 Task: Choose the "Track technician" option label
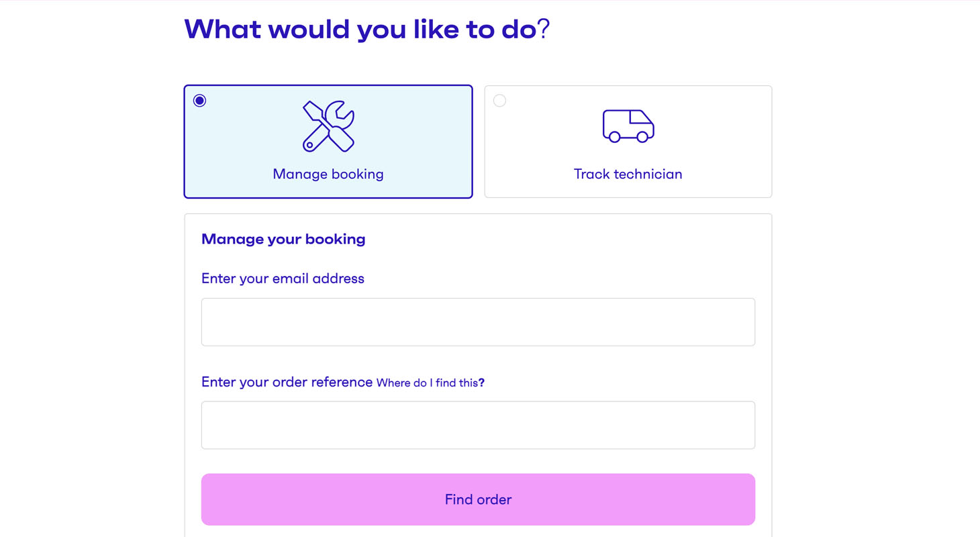(x=628, y=174)
